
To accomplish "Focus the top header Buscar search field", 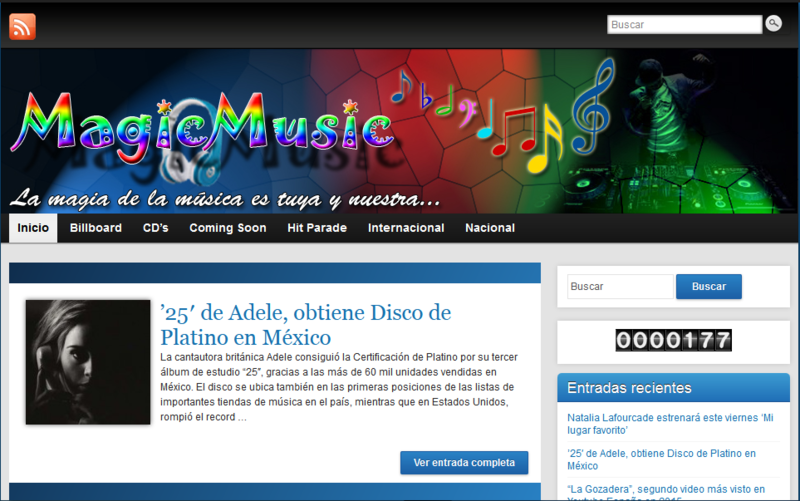I will [684, 24].
